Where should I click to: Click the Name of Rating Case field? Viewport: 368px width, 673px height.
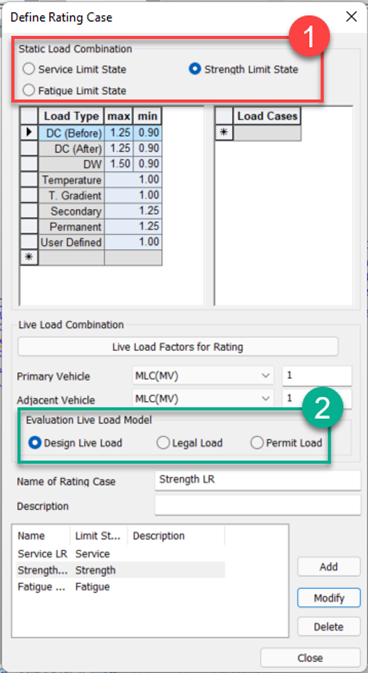coord(258,480)
